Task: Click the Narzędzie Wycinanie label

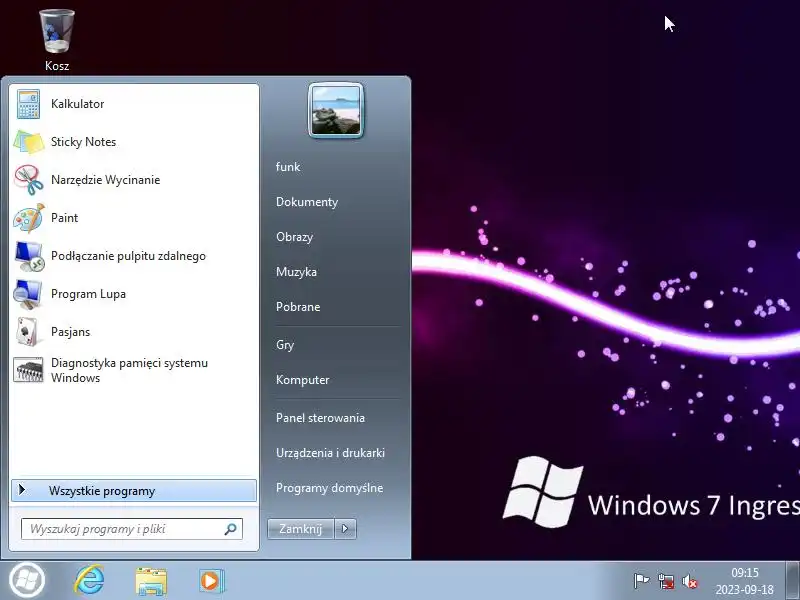Action: 106,180
